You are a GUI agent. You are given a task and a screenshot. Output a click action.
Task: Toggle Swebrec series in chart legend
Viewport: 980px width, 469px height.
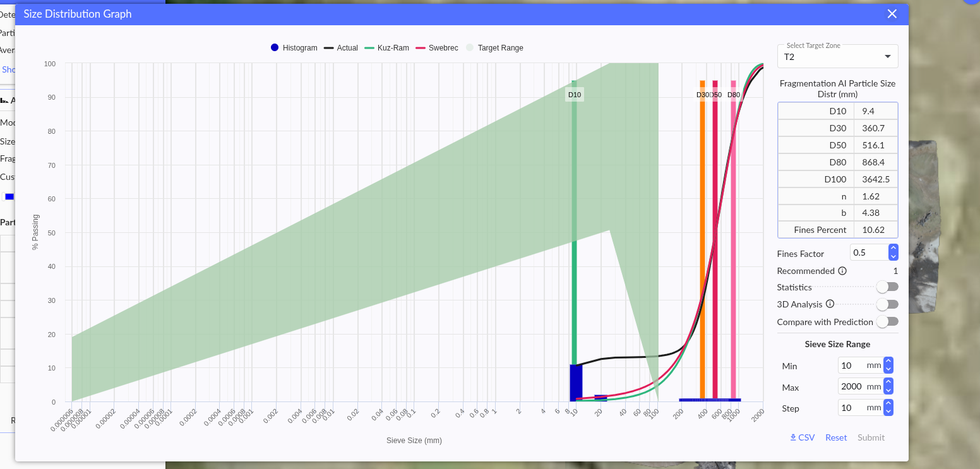(436, 48)
